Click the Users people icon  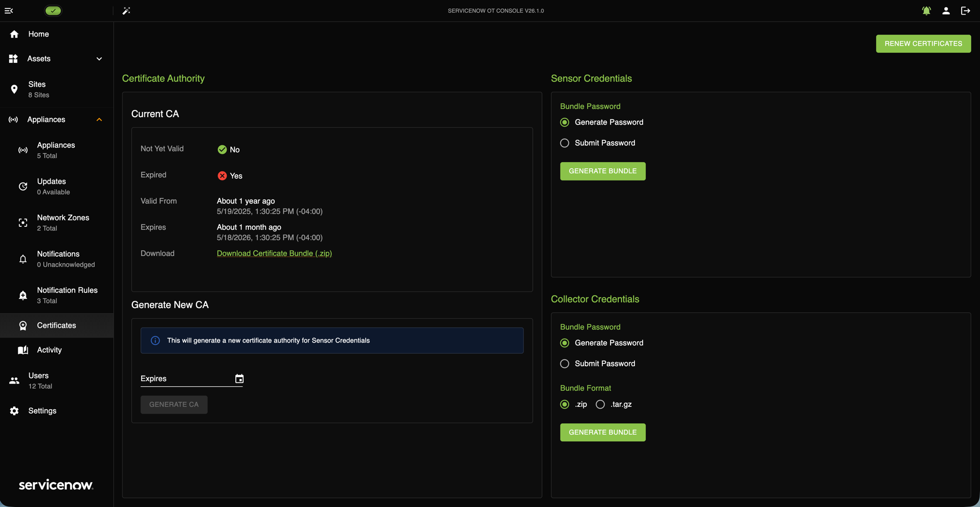click(14, 381)
